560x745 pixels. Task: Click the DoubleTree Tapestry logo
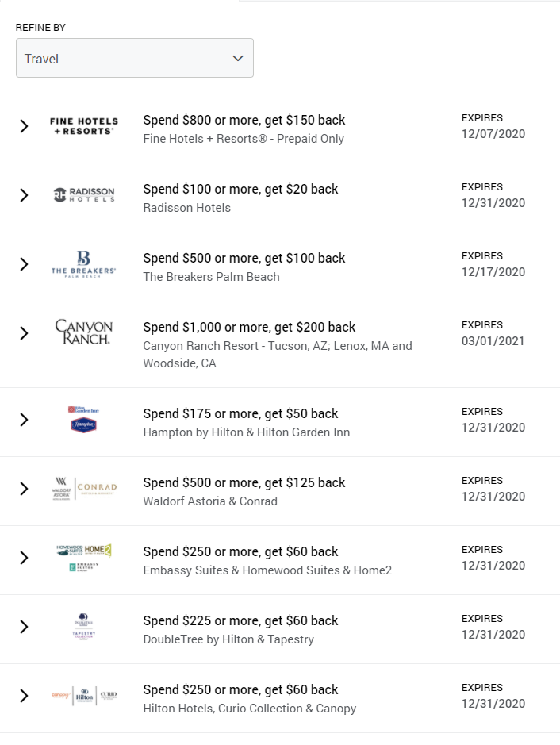point(83,626)
